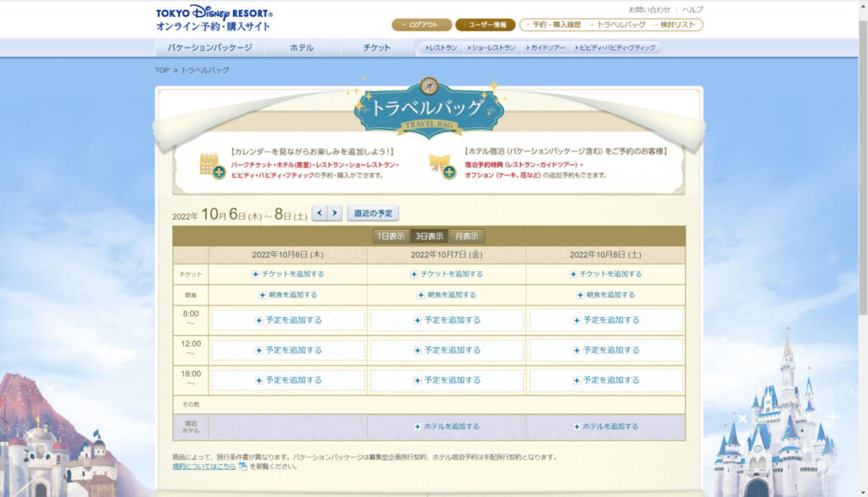
Task: Click ribbon-plus icon for hotel guests
Action: pos(442,166)
